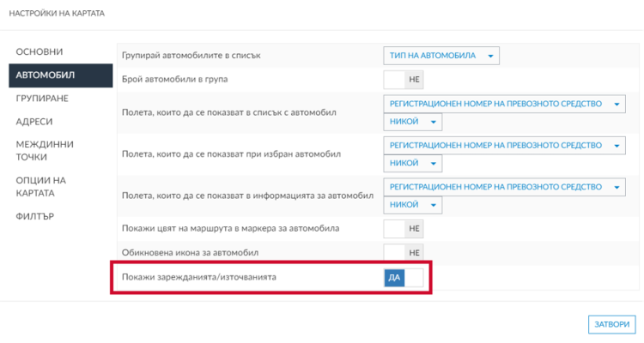The height and width of the screenshot is (343, 644).
Task: Switch to the ГРУПИРАНЕ tab
Action: pyautogui.click(x=42, y=99)
